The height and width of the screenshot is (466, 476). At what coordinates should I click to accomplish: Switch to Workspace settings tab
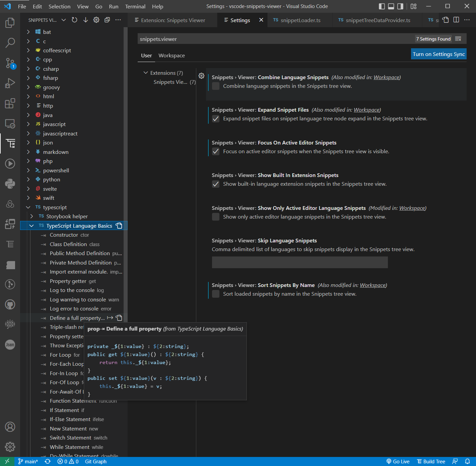tap(172, 56)
